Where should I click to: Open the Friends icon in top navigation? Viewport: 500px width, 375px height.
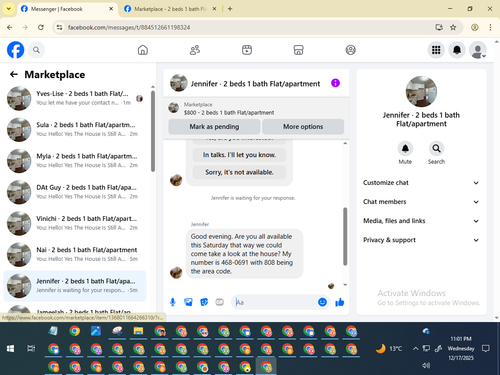[x=195, y=50]
